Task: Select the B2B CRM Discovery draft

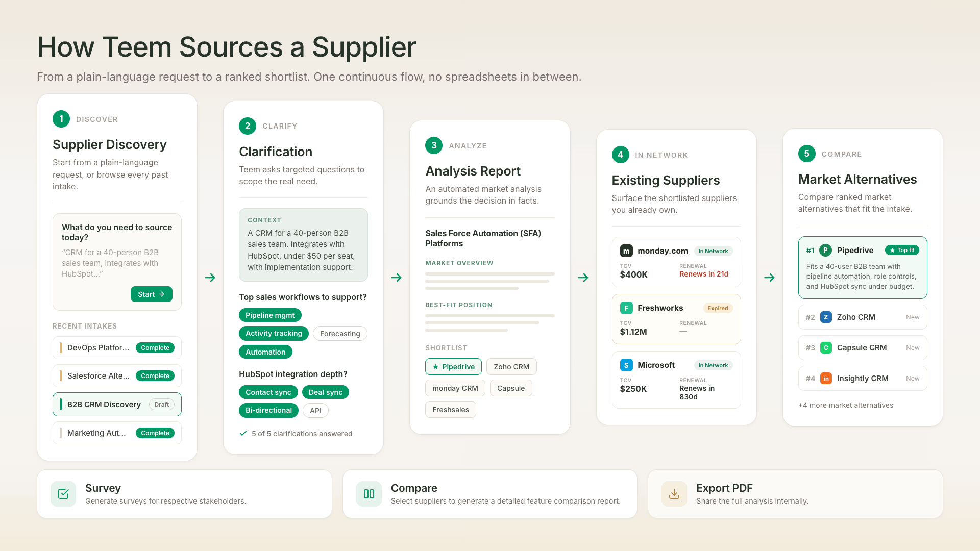Action: [117, 405]
